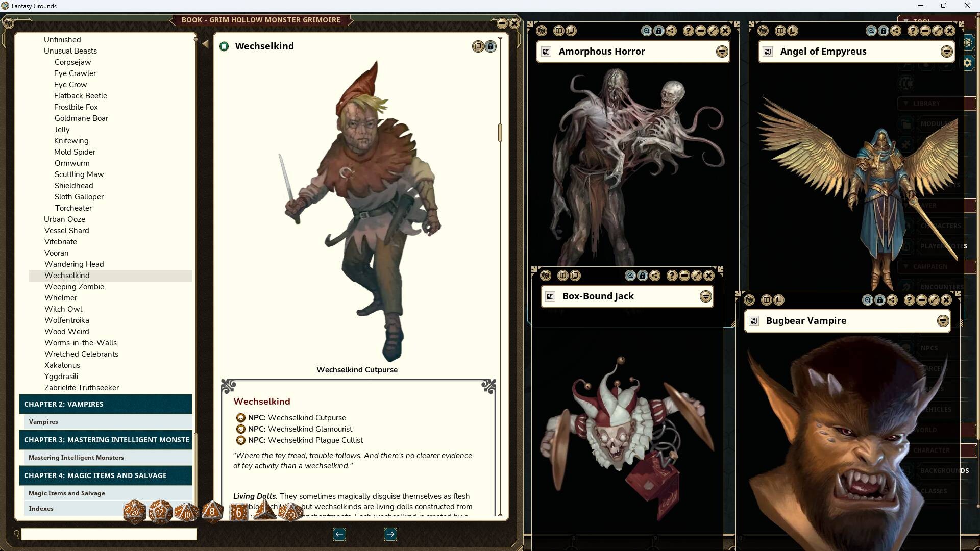Image resolution: width=980 pixels, height=551 pixels.
Task: Select Weeping Zombie in the index
Action: 74,287
